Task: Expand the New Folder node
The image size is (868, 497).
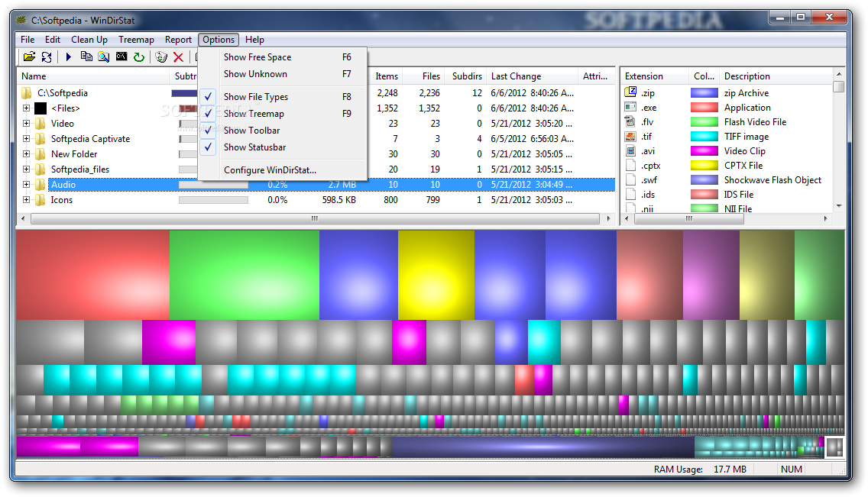Action: pos(26,153)
